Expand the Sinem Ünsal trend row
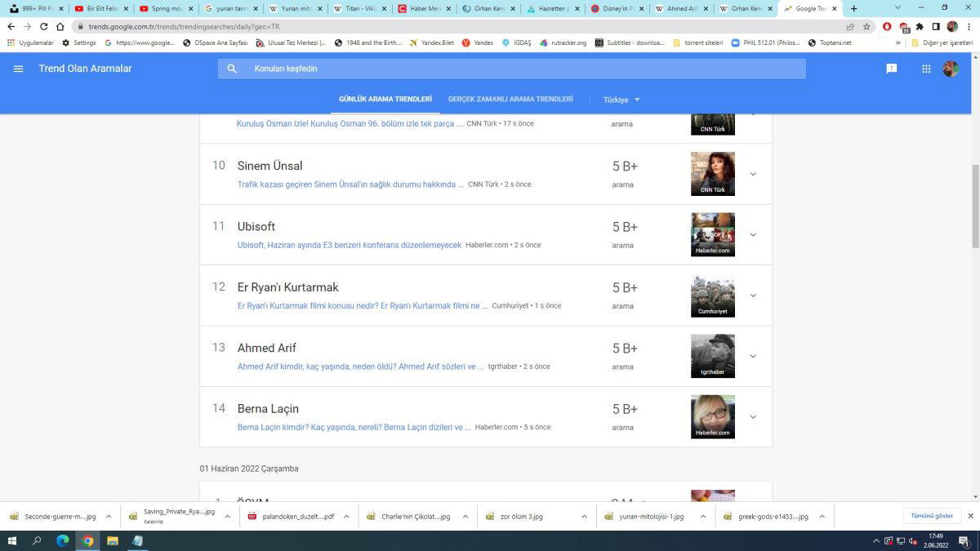The height and width of the screenshot is (551, 980). [753, 174]
